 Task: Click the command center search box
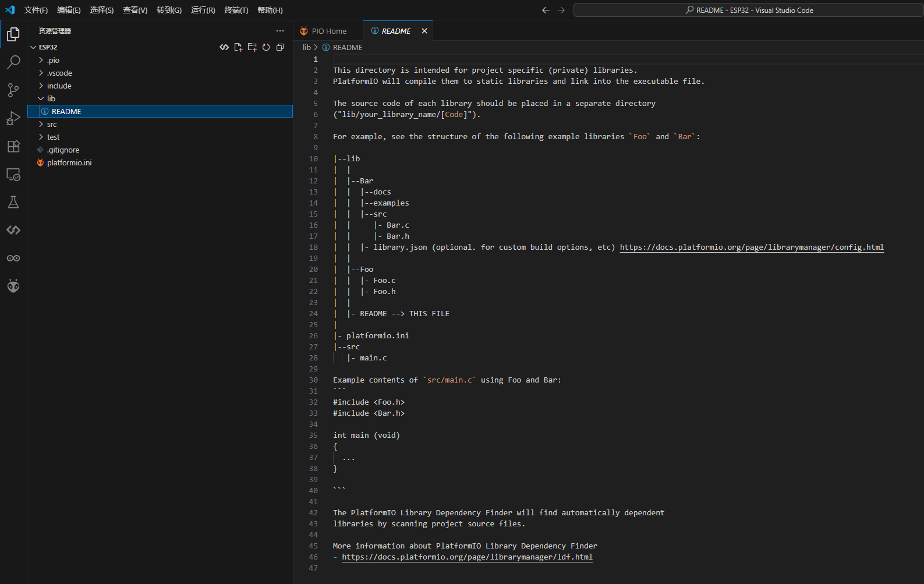(x=748, y=10)
